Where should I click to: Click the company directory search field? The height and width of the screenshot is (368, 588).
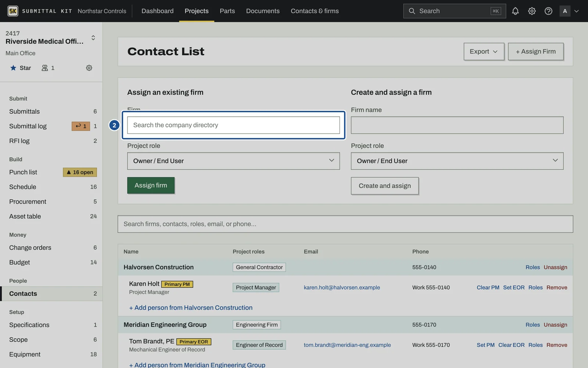[x=233, y=125]
